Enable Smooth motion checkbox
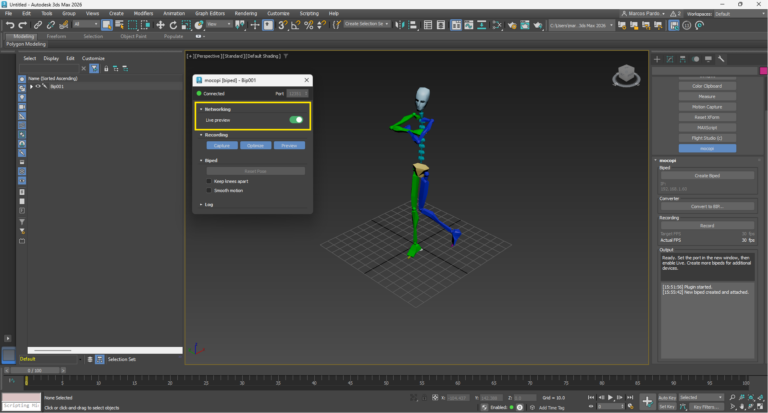Screen dimensions: 768x413 coord(209,191)
